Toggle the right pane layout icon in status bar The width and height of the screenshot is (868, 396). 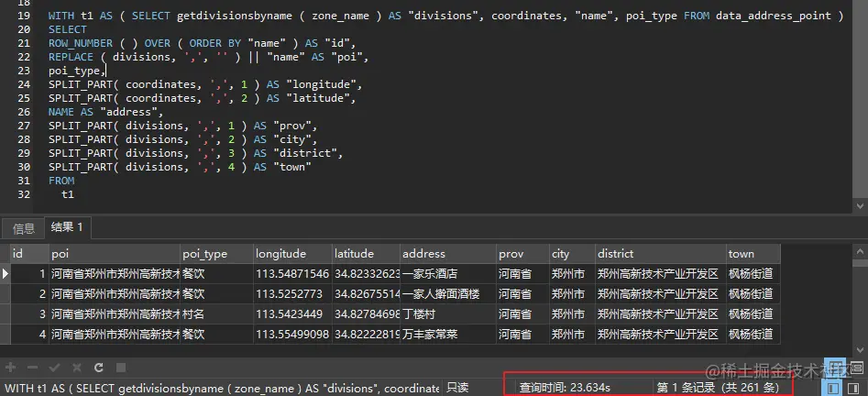click(x=855, y=388)
